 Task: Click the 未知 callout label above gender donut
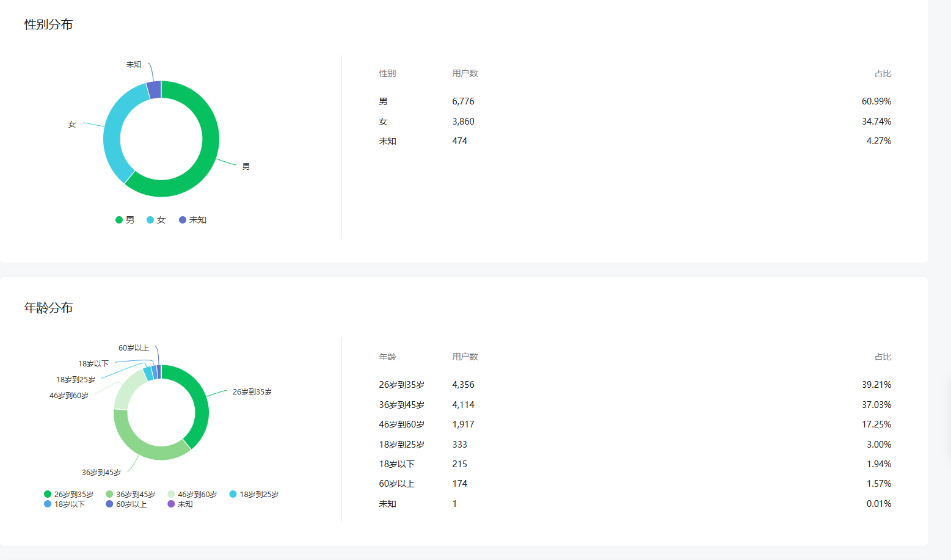tap(134, 65)
